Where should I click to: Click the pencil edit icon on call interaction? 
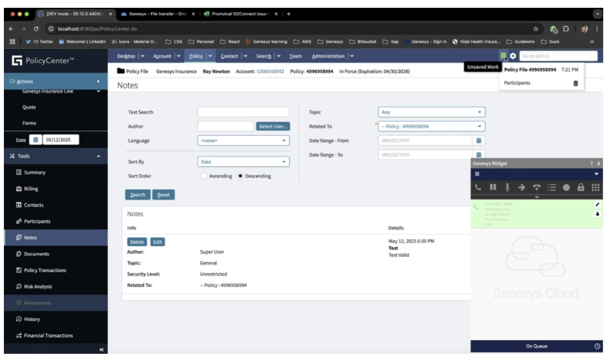(598, 205)
